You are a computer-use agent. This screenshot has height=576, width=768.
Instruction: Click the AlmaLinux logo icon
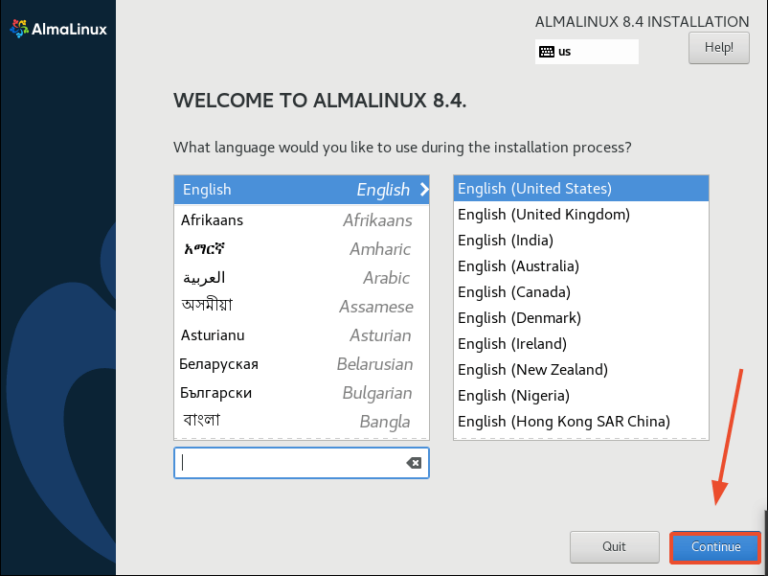pos(19,29)
